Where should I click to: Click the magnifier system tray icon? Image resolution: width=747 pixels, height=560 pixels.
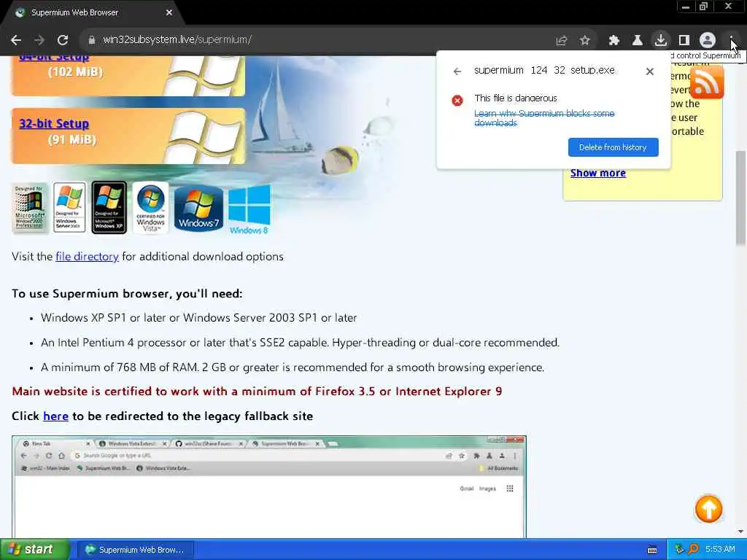tap(693, 550)
